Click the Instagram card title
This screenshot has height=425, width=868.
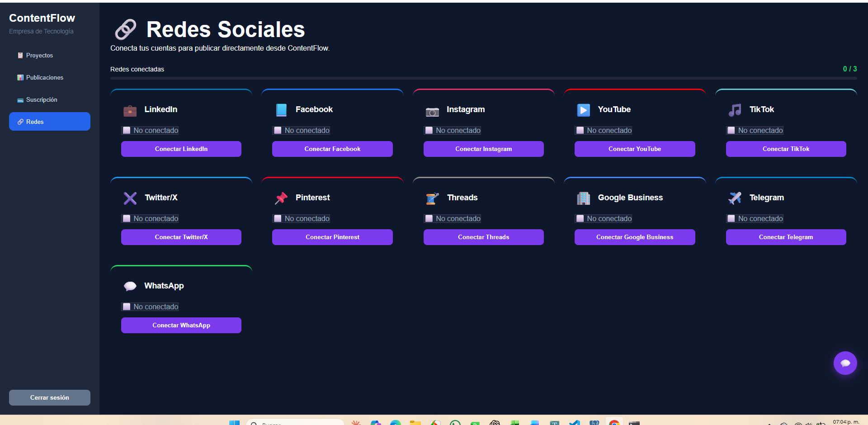point(466,109)
